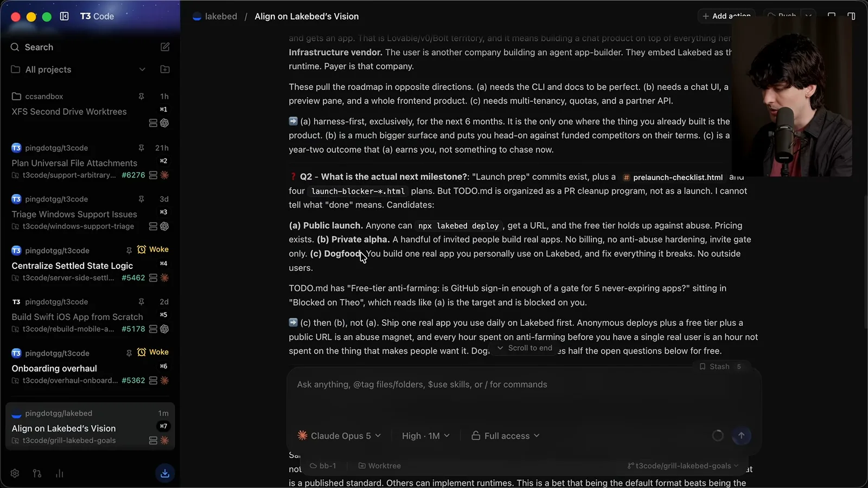Click the git branches icon in sidebar footer

(37, 473)
